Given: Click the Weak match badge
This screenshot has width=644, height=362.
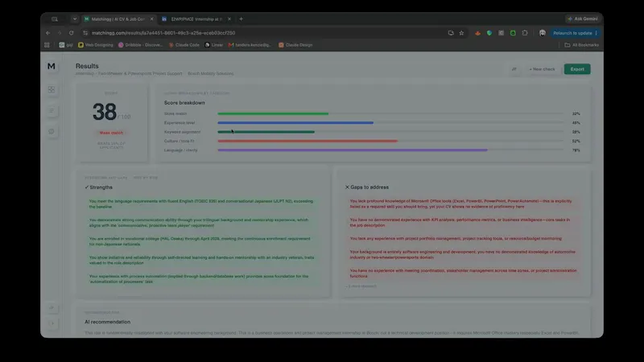Looking at the screenshot, I should pyautogui.click(x=111, y=133).
